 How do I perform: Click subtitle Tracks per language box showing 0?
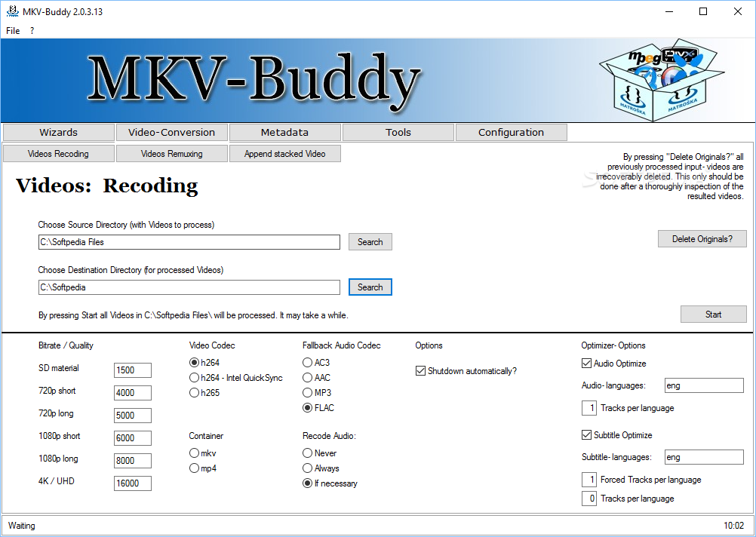tap(589, 499)
